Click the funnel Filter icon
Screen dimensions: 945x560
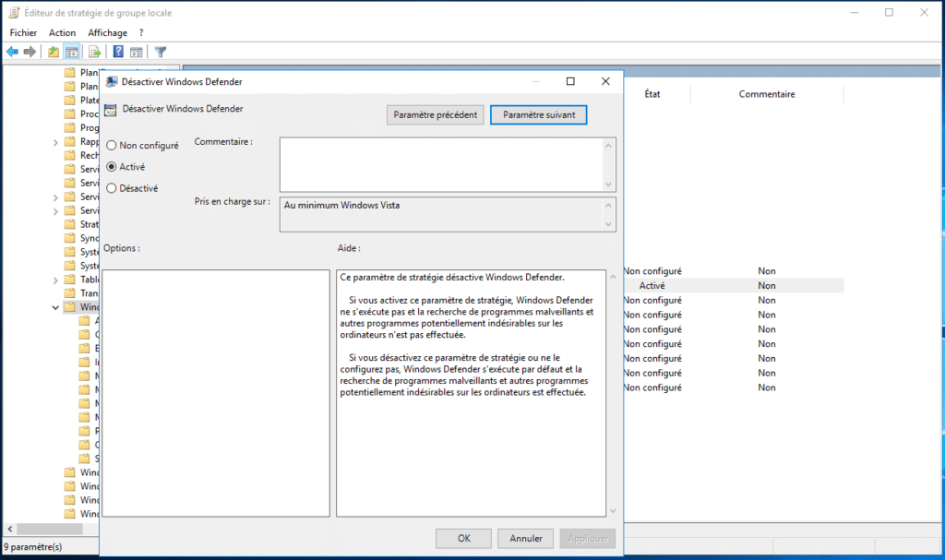click(161, 52)
